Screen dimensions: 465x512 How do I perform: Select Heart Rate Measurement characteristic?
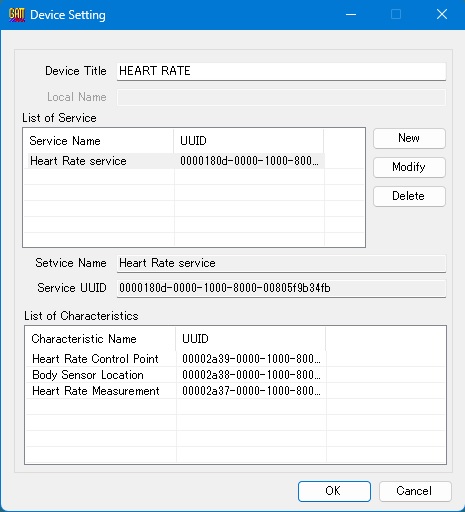coord(176,391)
